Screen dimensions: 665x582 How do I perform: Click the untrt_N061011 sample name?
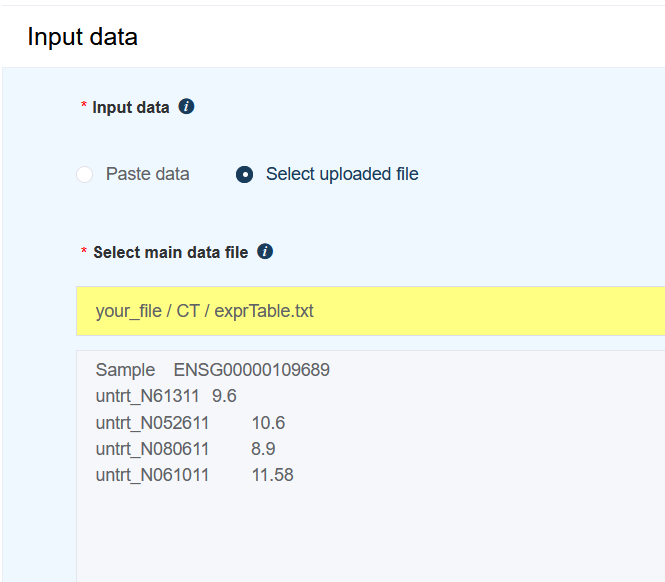[152, 475]
